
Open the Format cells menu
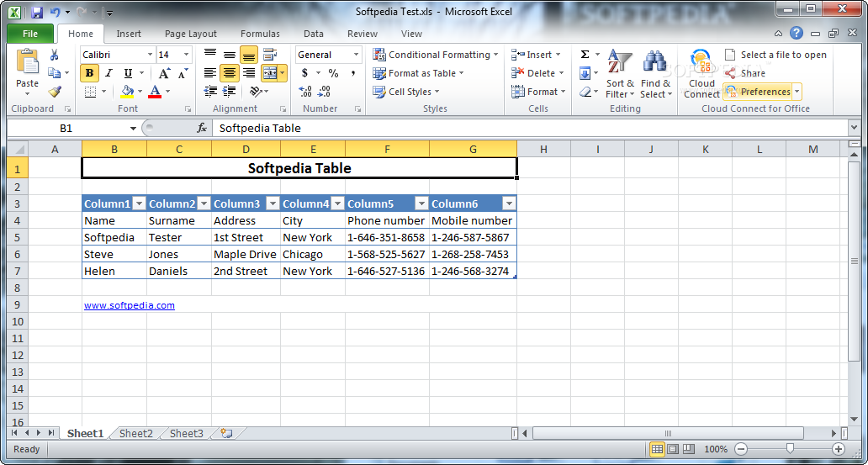(x=538, y=92)
